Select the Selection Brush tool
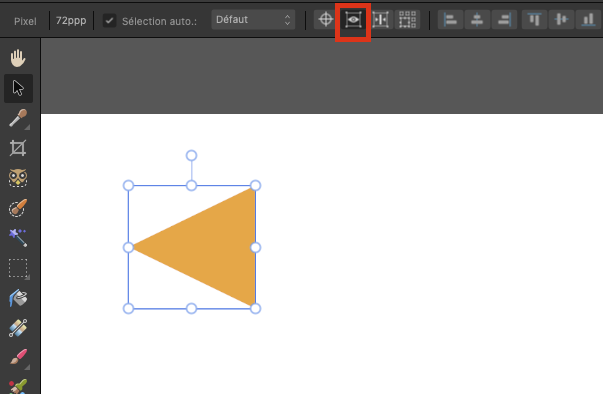This screenshot has height=394, width=603. (18, 208)
